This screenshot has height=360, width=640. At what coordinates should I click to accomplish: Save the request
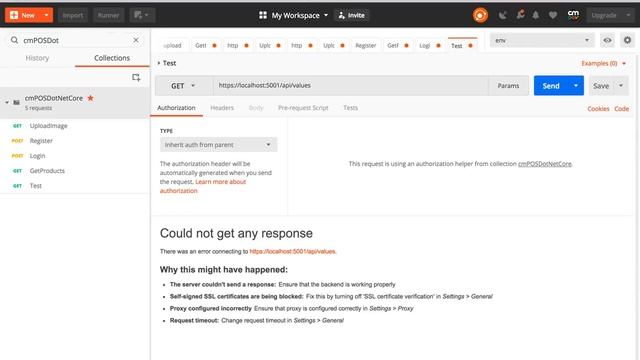(x=601, y=86)
